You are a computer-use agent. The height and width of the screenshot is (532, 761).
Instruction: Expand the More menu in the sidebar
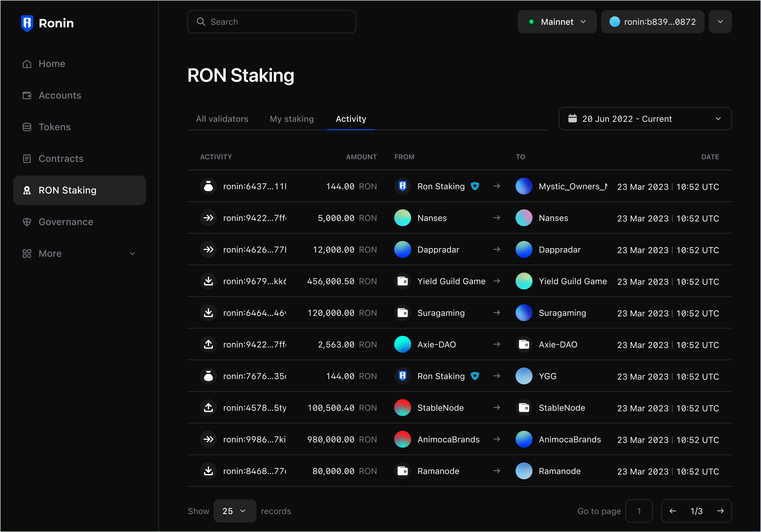79,254
